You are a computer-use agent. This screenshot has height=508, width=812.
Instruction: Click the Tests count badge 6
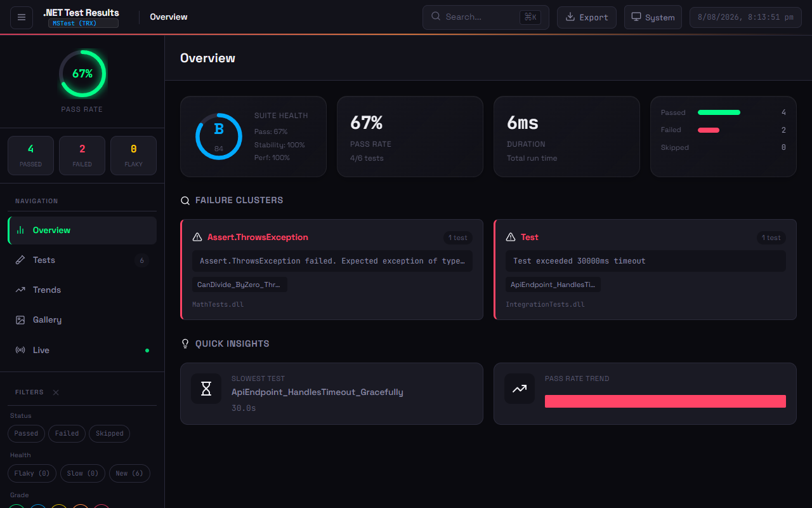tap(141, 260)
